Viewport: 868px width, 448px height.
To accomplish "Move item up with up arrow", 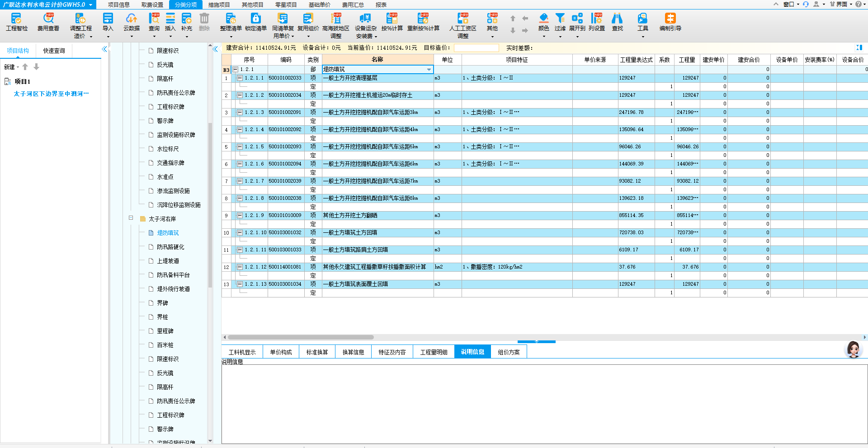I will point(513,19).
